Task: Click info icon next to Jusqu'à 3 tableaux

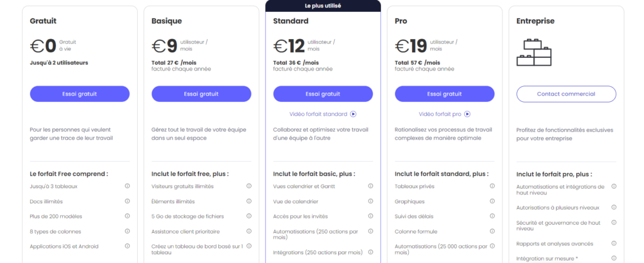Action: pos(127,186)
